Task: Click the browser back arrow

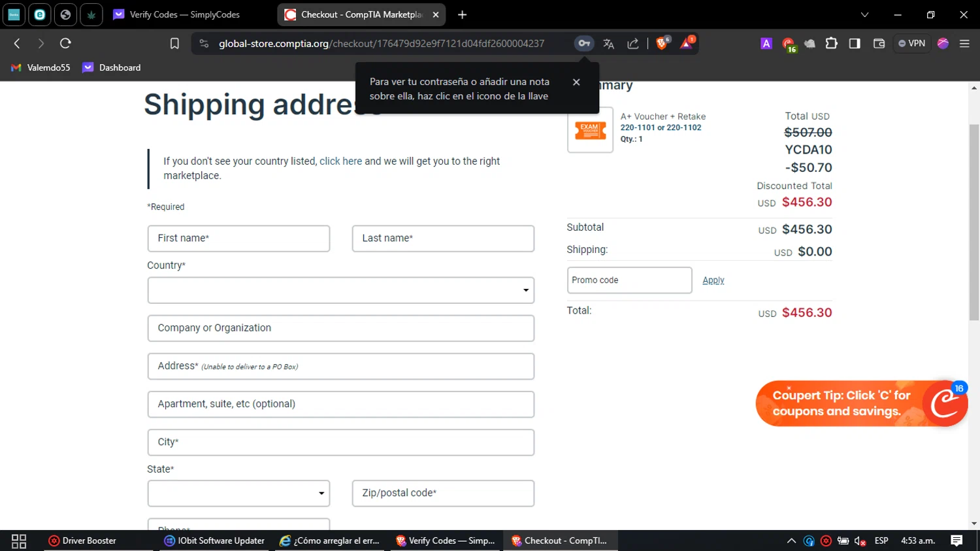Action: [17, 43]
